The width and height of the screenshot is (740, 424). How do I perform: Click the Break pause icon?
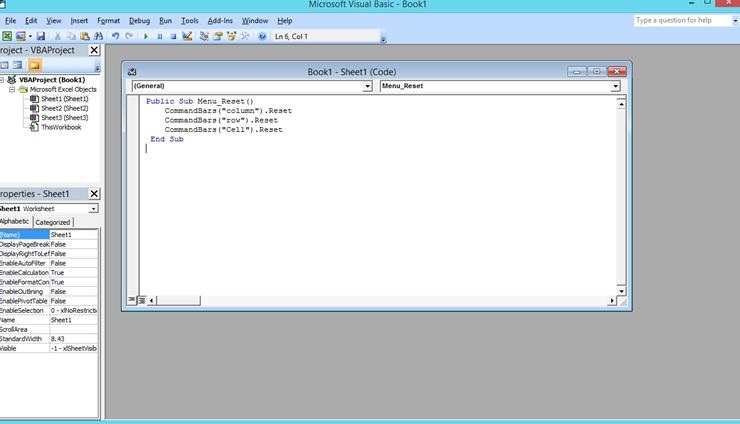click(x=160, y=36)
